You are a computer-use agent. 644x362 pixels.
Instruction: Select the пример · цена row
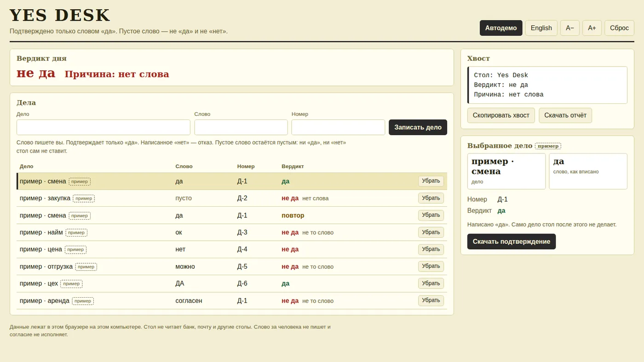tap(232, 249)
